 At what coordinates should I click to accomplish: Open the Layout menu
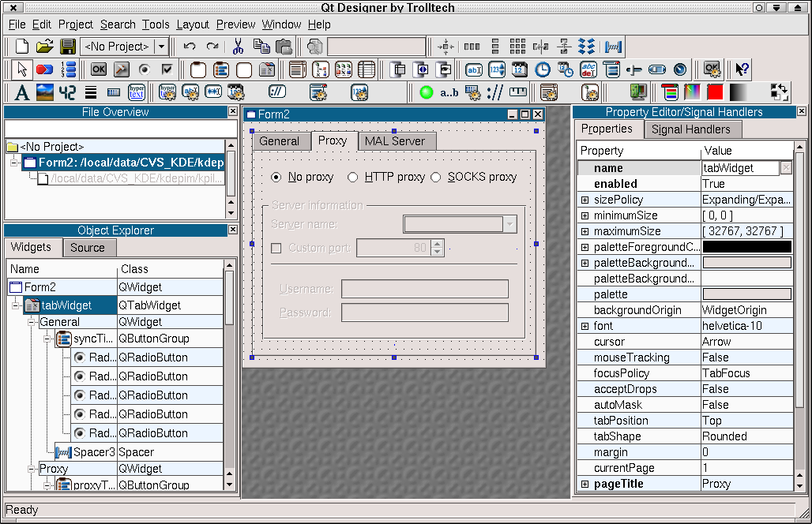(193, 24)
